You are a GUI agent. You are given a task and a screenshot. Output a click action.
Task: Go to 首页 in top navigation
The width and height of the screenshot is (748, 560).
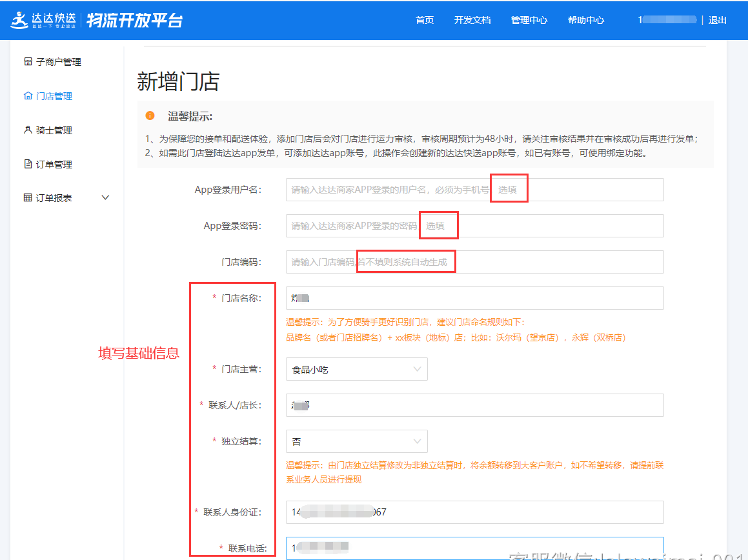coord(425,20)
